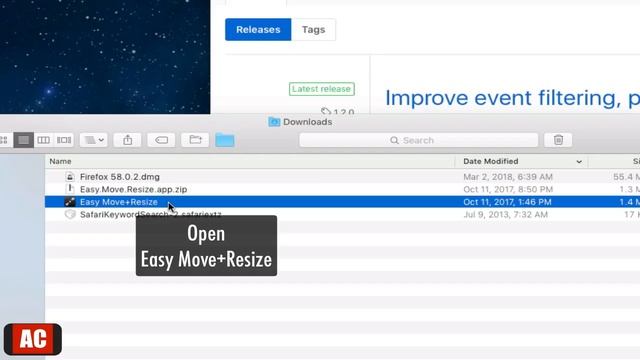The width and height of the screenshot is (640, 360).
Task: Switch Finder to icon view
Action: (4, 140)
